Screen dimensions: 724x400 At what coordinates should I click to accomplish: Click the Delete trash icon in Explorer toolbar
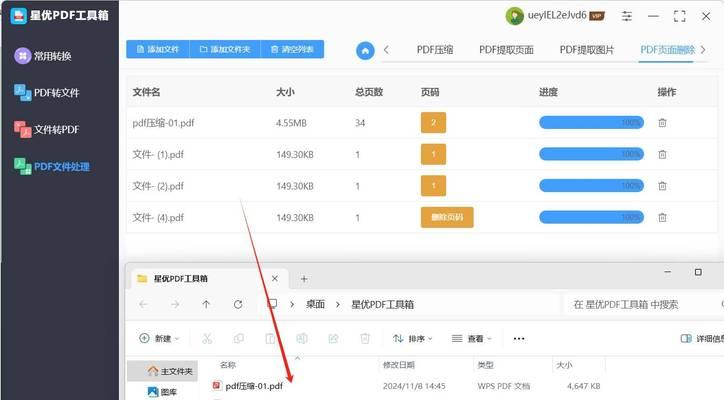pyautogui.click(x=365, y=339)
